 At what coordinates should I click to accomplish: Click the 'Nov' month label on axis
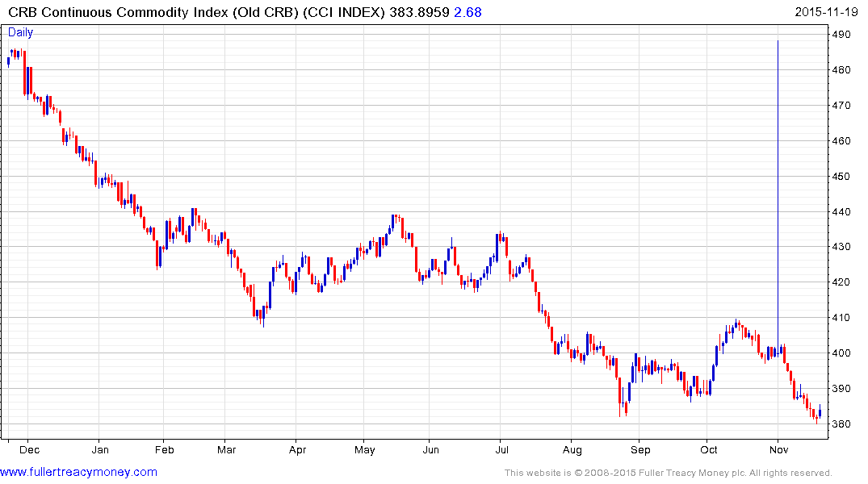(779, 449)
